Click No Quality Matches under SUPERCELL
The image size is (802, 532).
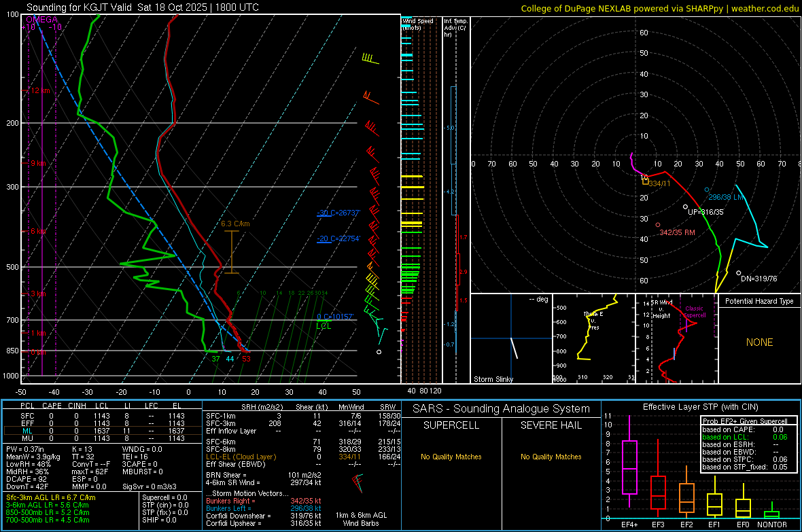point(451,457)
